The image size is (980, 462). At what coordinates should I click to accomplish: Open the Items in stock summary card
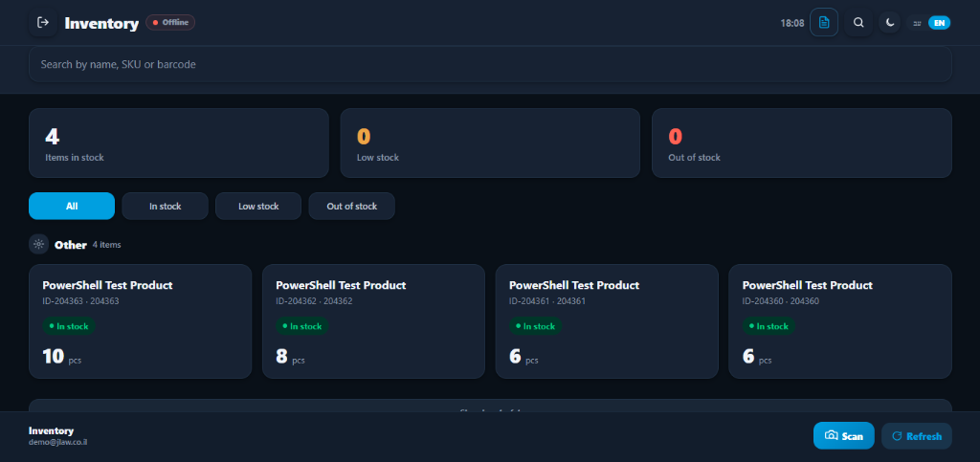pos(179,143)
